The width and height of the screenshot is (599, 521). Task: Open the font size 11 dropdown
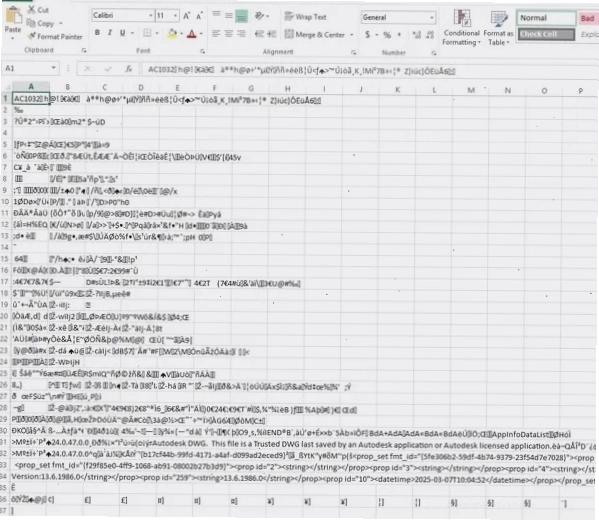pyautogui.click(x=175, y=16)
